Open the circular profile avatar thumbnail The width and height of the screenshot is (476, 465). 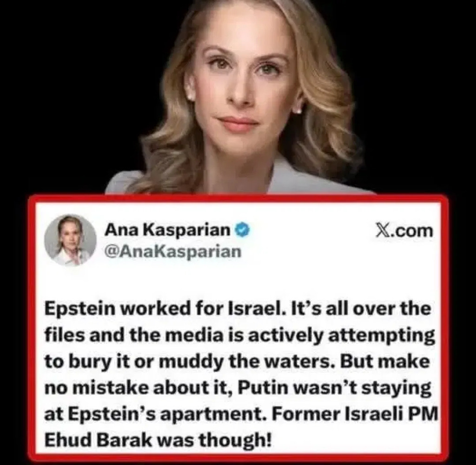[x=71, y=241]
